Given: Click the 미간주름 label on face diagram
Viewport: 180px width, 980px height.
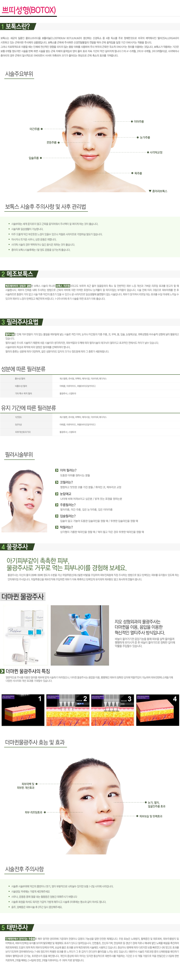Looking at the screenshot, I should point(35,129).
